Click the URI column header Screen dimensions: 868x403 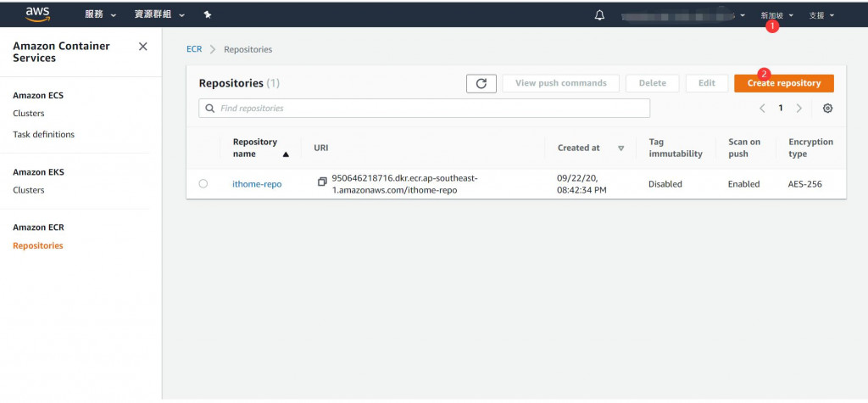point(321,148)
